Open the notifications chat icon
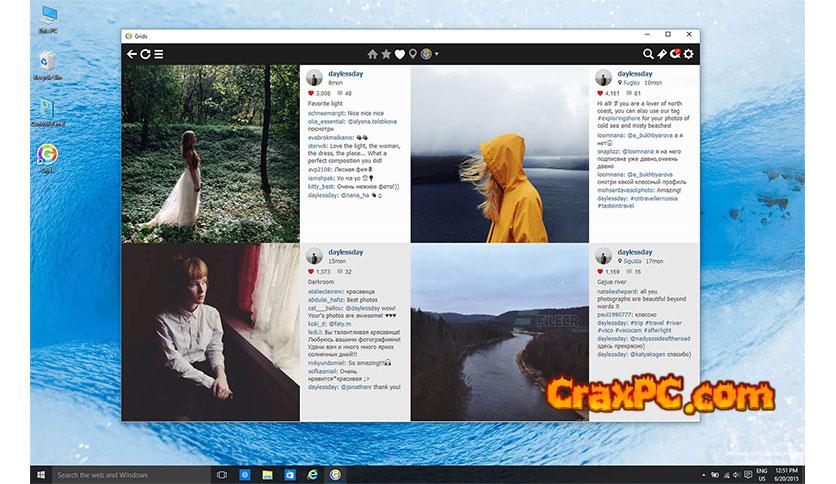 coord(675,54)
